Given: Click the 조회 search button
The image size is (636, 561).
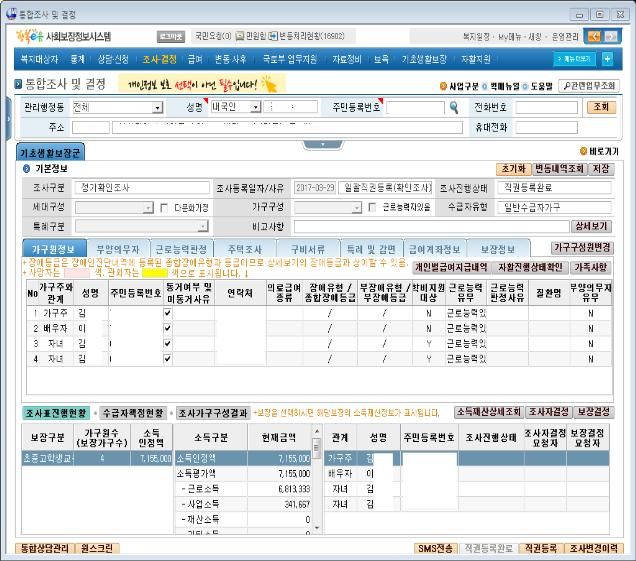Looking at the screenshot, I should pos(600,107).
